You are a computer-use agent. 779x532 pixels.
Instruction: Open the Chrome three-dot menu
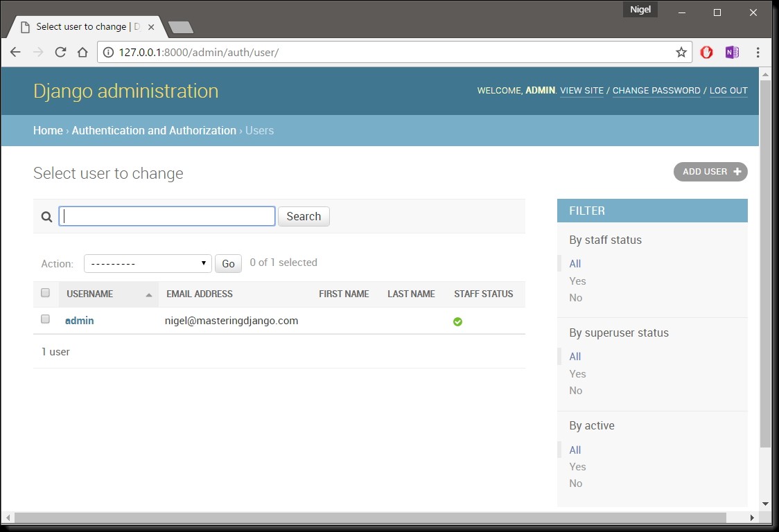pyautogui.click(x=758, y=53)
